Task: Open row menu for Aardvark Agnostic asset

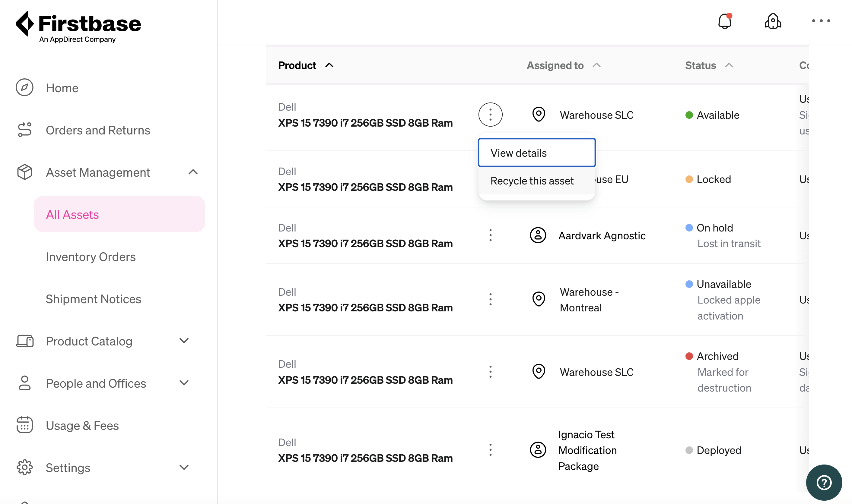Action: tap(490, 235)
